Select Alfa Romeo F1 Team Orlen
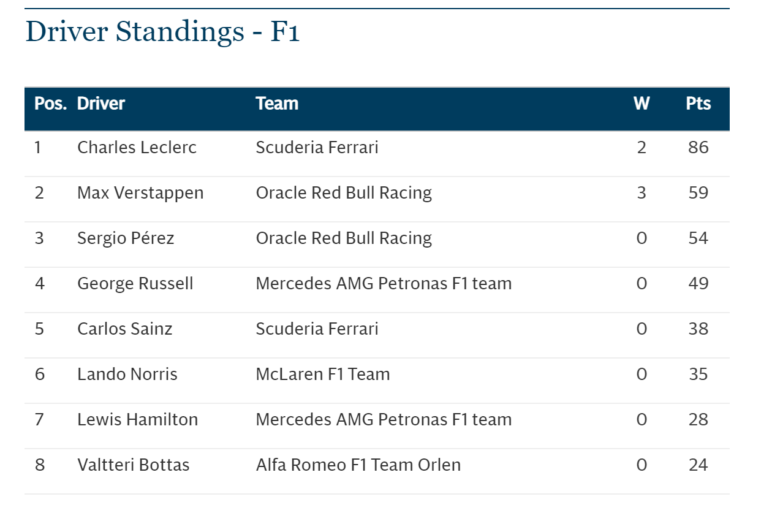The height and width of the screenshot is (532, 772). 358,465
